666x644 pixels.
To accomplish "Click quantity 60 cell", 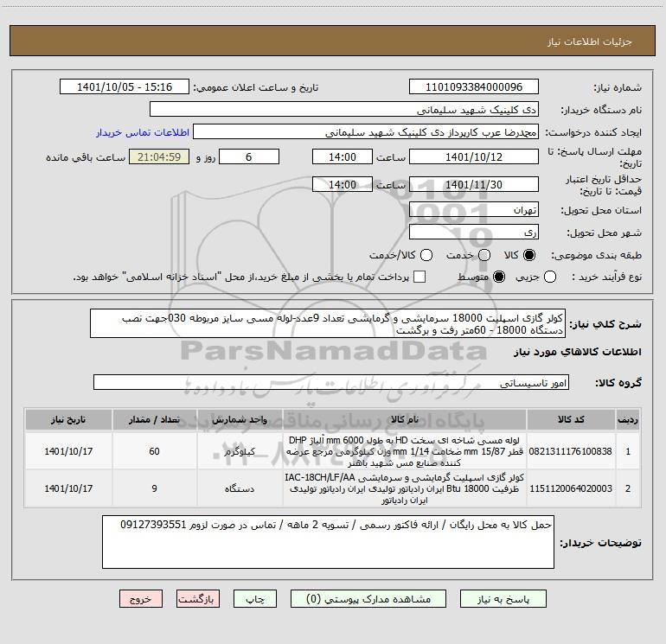I will point(154,451).
